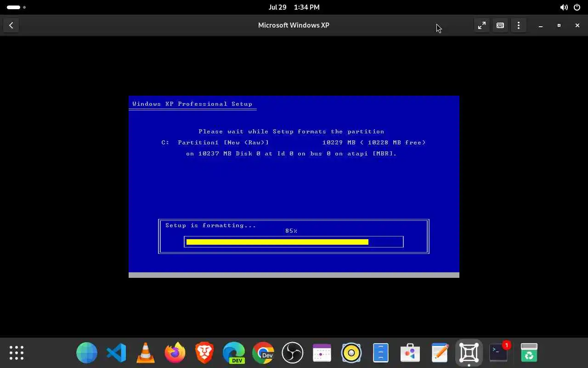588x368 pixels.
Task: Open Brave browser from the dock
Action: pyautogui.click(x=204, y=353)
